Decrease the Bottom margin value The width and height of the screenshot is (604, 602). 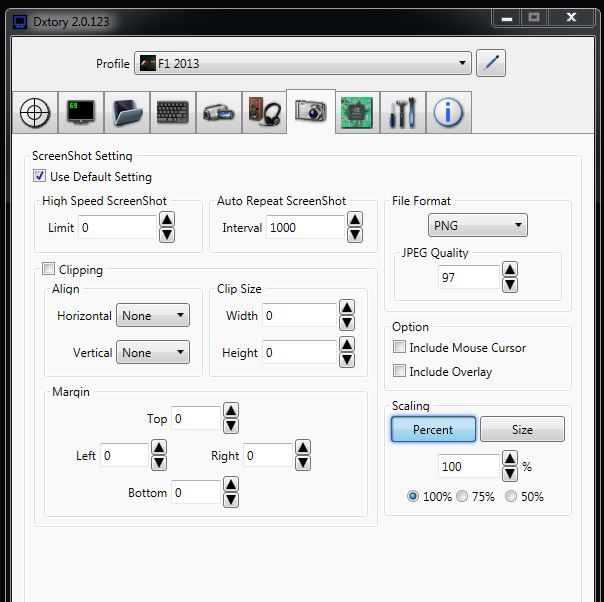(x=231, y=500)
